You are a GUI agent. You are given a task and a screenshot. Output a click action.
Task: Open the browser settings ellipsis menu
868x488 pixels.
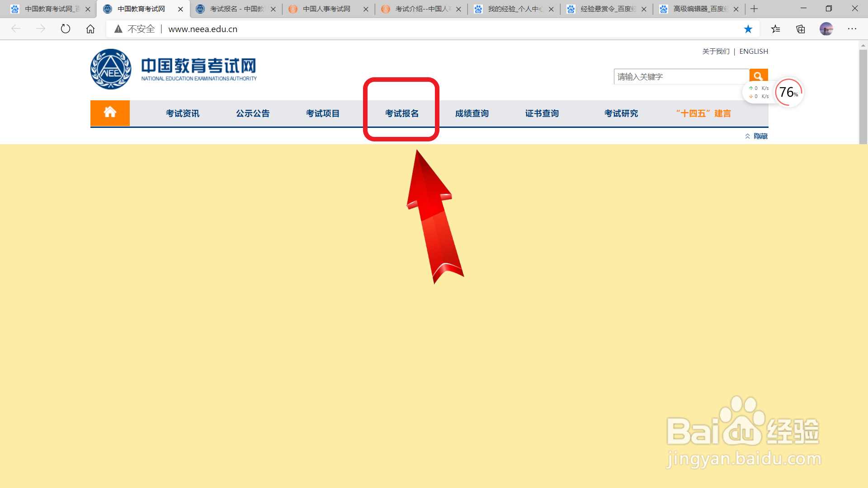(x=852, y=29)
